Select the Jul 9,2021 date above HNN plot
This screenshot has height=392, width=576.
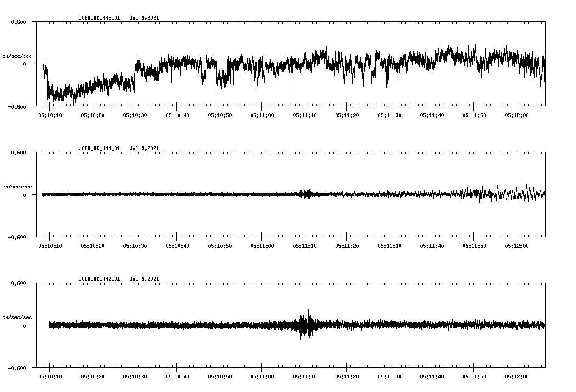point(144,148)
